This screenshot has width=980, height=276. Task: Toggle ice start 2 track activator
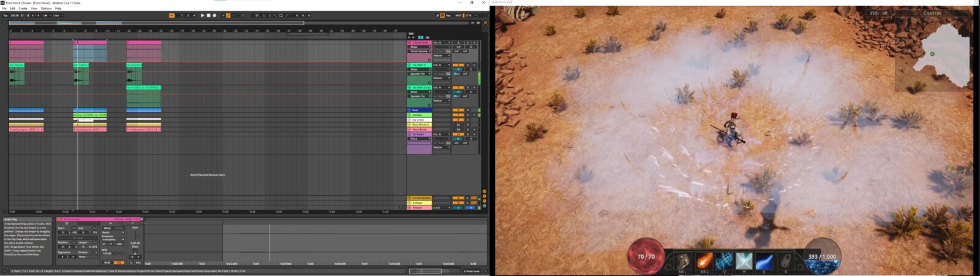pyautogui.click(x=458, y=65)
